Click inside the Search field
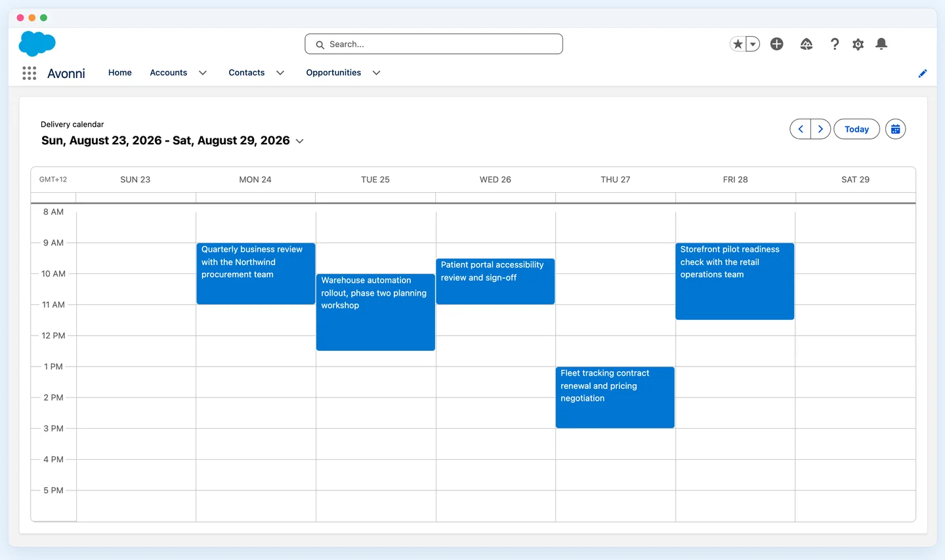 point(434,44)
